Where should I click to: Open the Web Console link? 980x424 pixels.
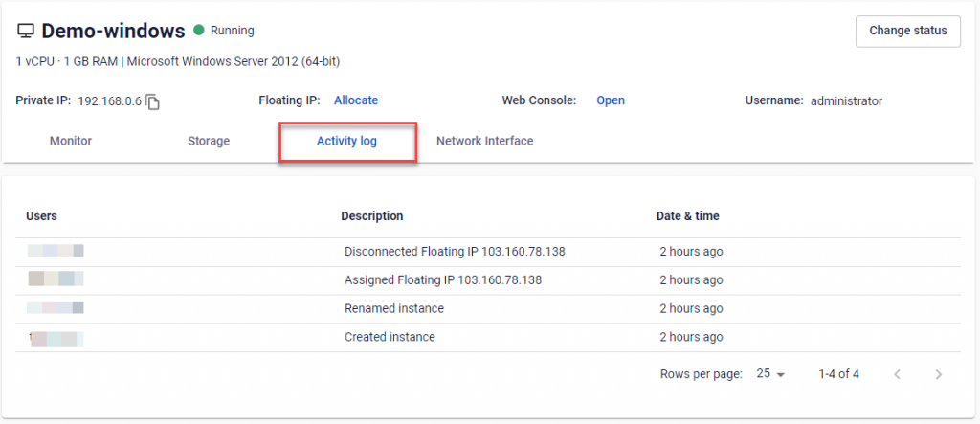[x=611, y=100]
